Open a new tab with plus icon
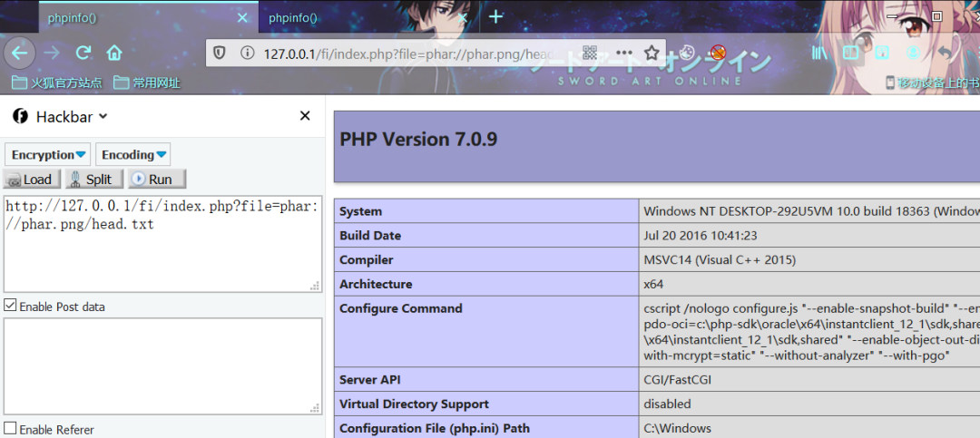The height and width of the screenshot is (438, 980). (495, 17)
